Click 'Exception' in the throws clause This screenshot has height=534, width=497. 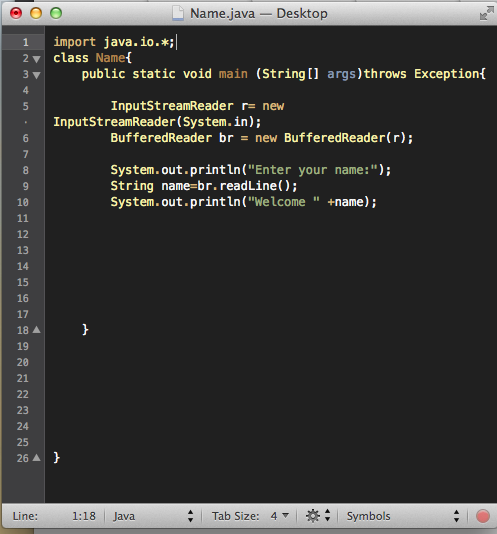point(446,74)
